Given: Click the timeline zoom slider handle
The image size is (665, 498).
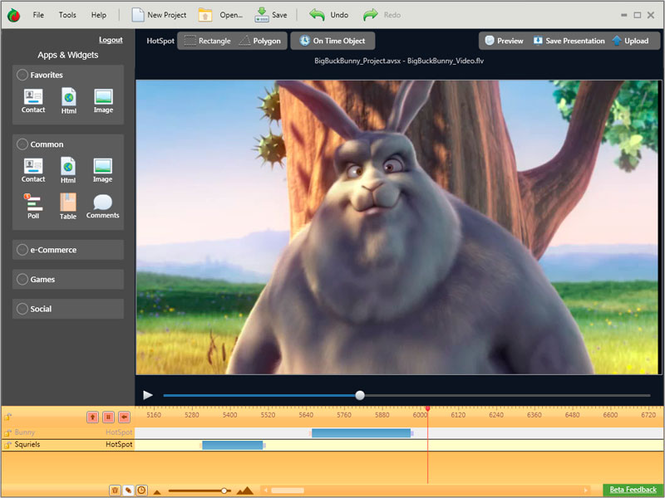Looking at the screenshot, I should [224, 491].
